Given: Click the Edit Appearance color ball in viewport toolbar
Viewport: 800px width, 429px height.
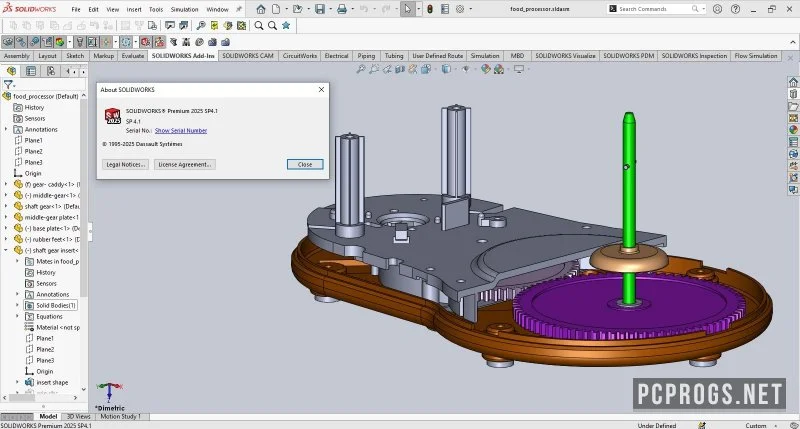Looking at the screenshot, I should [x=486, y=69].
